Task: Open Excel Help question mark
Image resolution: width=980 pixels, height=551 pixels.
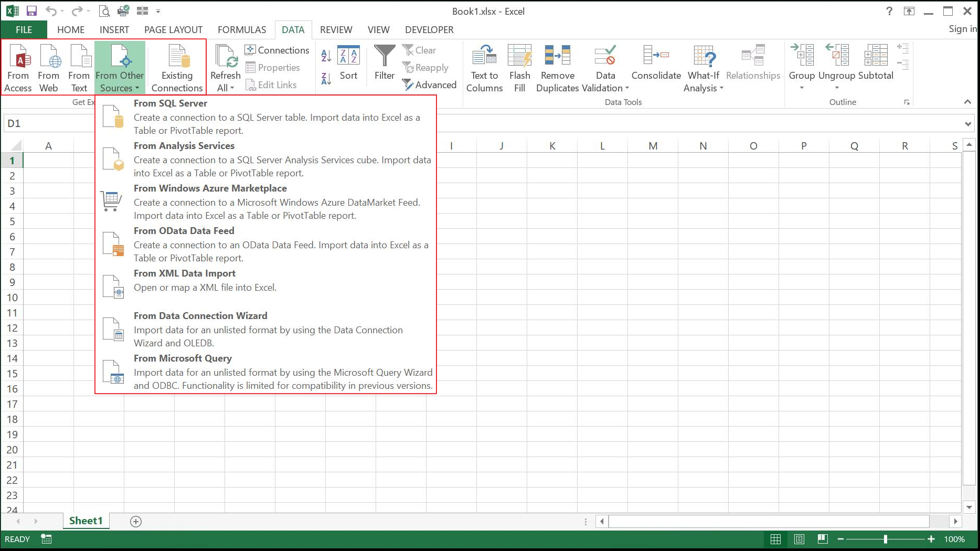Action: coord(889,11)
